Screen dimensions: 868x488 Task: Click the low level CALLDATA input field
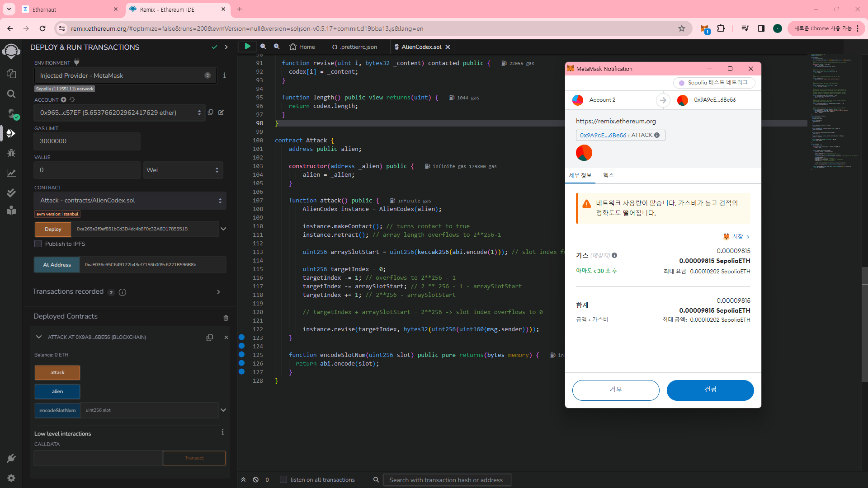98,458
